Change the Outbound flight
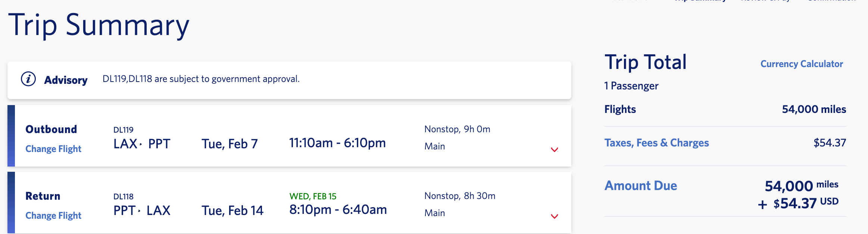Image resolution: width=868 pixels, height=234 pixels. [53, 149]
